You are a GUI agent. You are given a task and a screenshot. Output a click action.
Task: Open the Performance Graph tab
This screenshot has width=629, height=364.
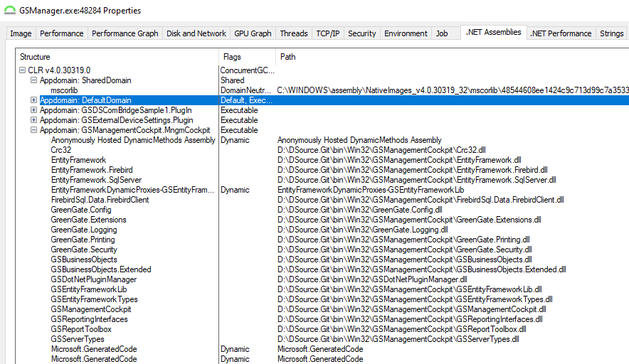tap(125, 33)
